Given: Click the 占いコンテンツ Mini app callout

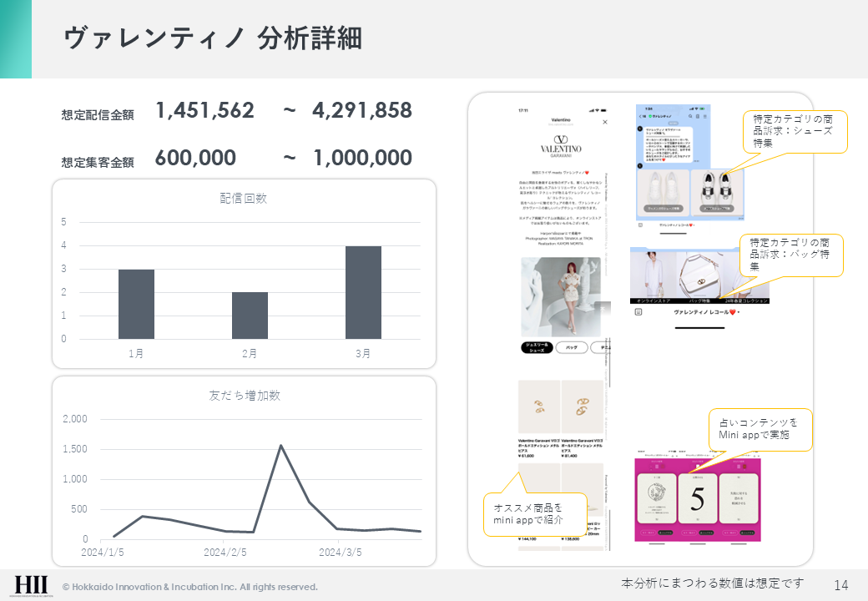Looking at the screenshot, I should 760,429.
